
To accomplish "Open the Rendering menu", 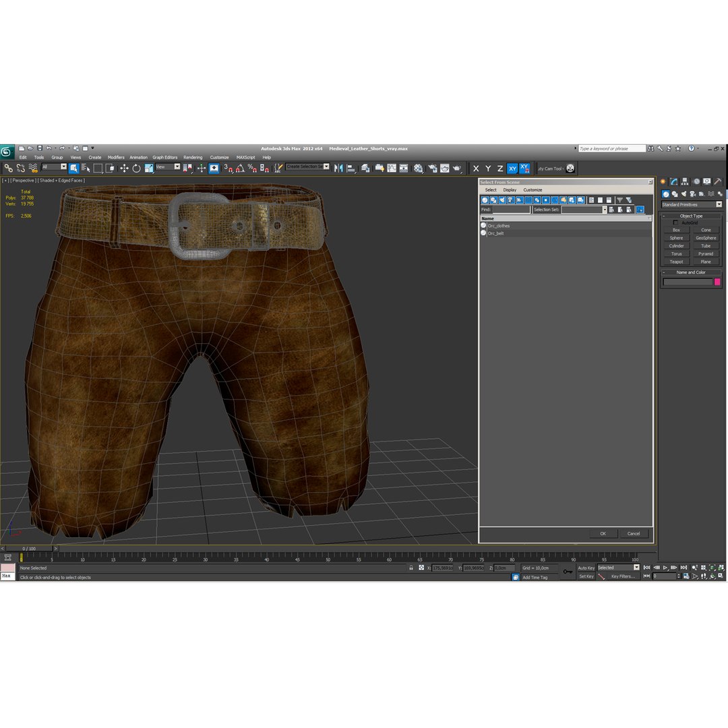I will pyautogui.click(x=193, y=157).
